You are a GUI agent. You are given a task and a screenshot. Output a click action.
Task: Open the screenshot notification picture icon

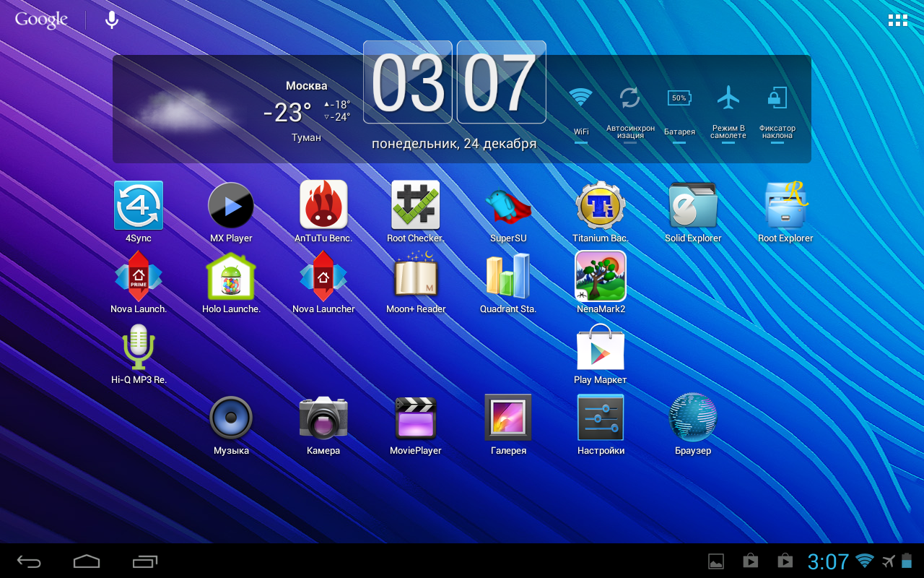coord(716,561)
